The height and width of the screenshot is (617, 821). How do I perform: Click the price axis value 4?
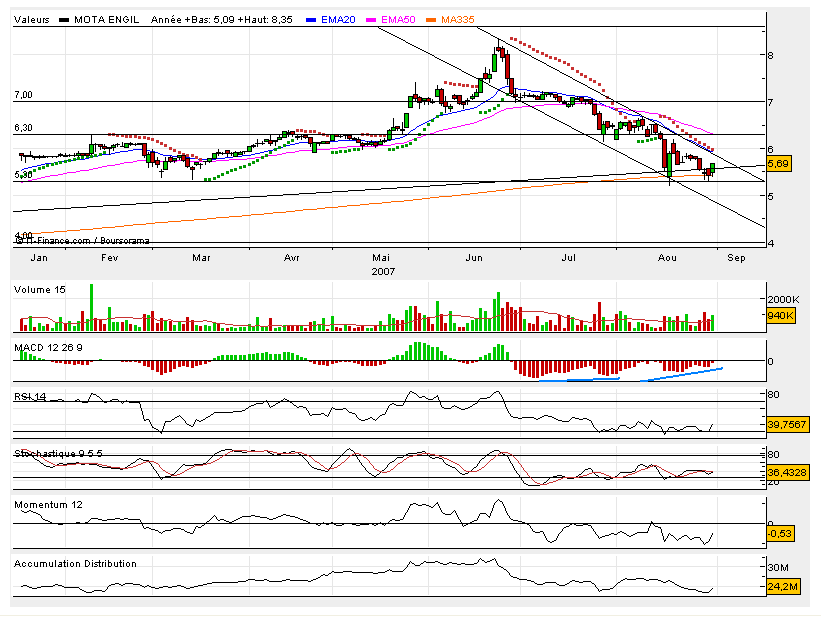(771, 244)
